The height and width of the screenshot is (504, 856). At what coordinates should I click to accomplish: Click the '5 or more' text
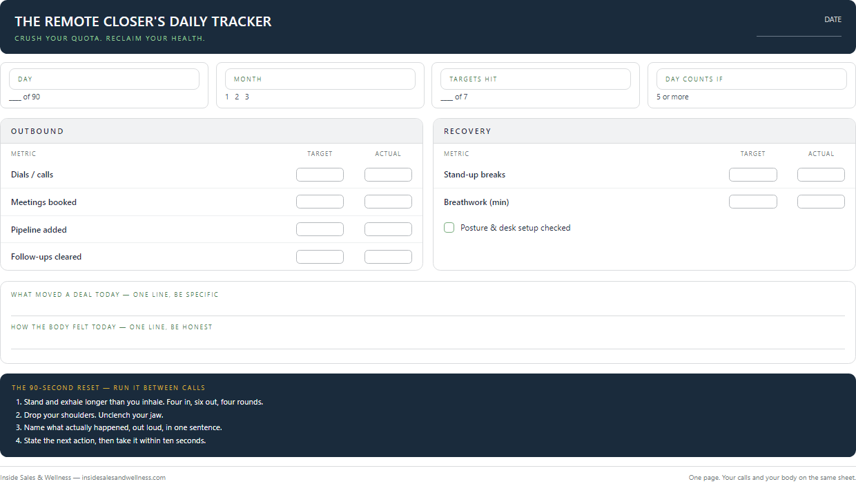coord(672,97)
